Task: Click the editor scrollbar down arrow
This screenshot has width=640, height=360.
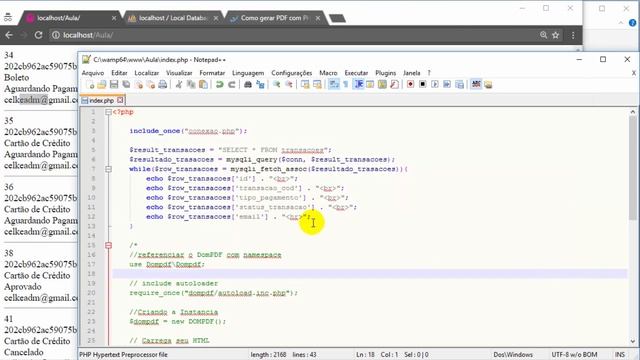Action: click(x=633, y=341)
